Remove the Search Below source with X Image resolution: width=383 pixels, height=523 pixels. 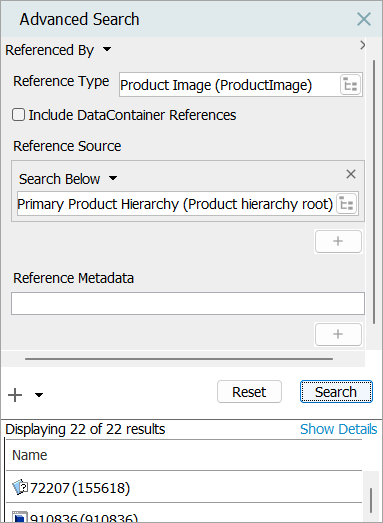pyautogui.click(x=351, y=174)
